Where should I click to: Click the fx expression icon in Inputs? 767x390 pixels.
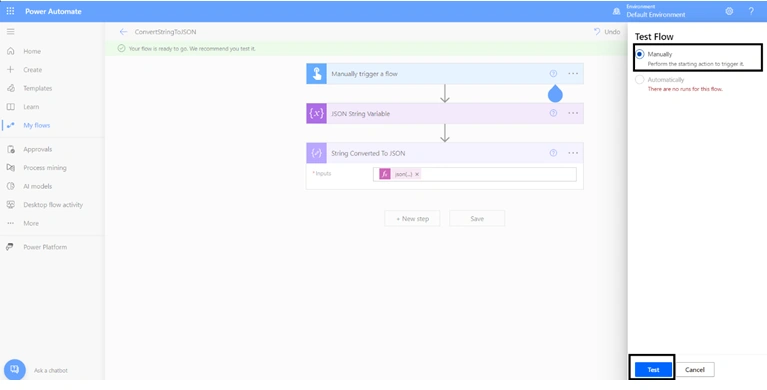[385, 174]
